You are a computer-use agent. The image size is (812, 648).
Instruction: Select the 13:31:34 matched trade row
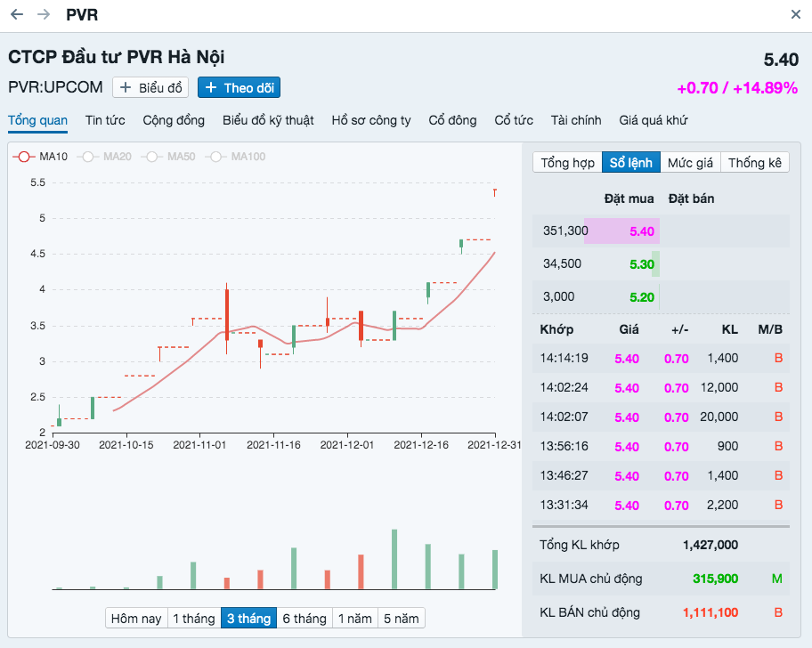(x=661, y=506)
